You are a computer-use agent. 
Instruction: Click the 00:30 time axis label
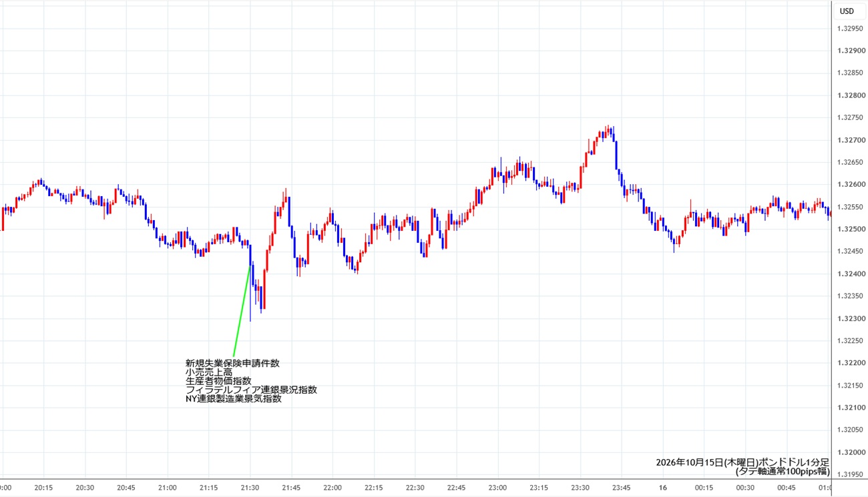(x=746, y=488)
